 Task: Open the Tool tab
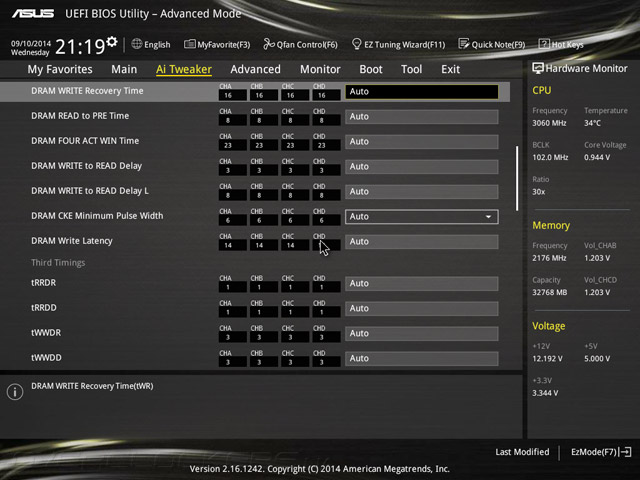point(411,69)
